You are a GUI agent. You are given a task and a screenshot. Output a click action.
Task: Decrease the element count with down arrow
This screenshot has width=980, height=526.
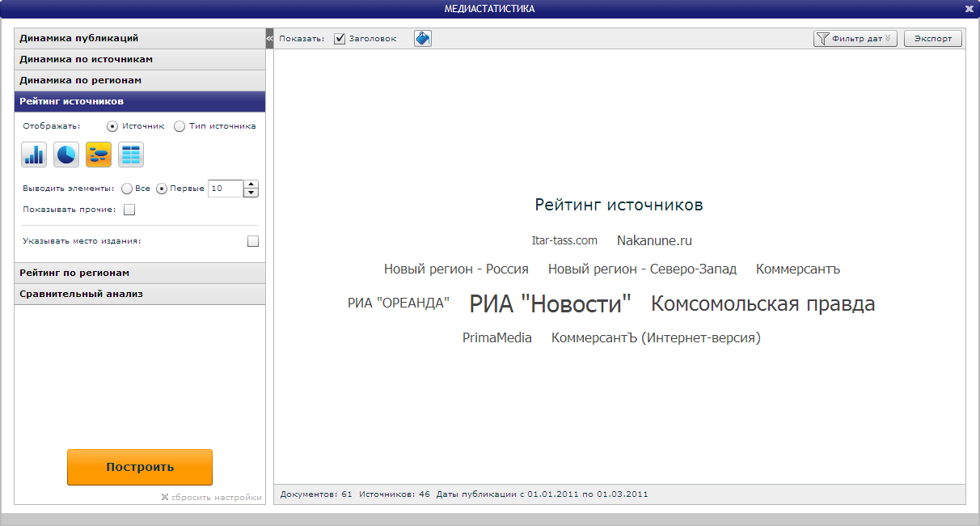(251, 193)
